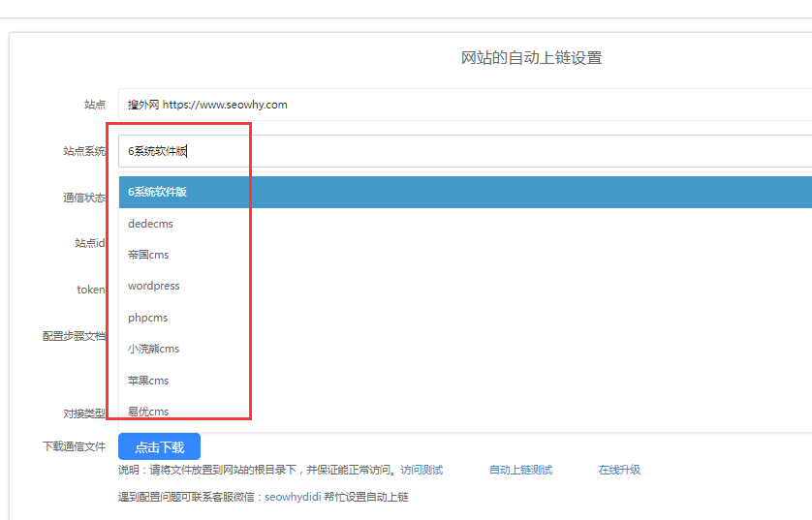This screenshot has height=520, width=812.
Task: Select 易优cms at the list bottom
Action: 148,412
